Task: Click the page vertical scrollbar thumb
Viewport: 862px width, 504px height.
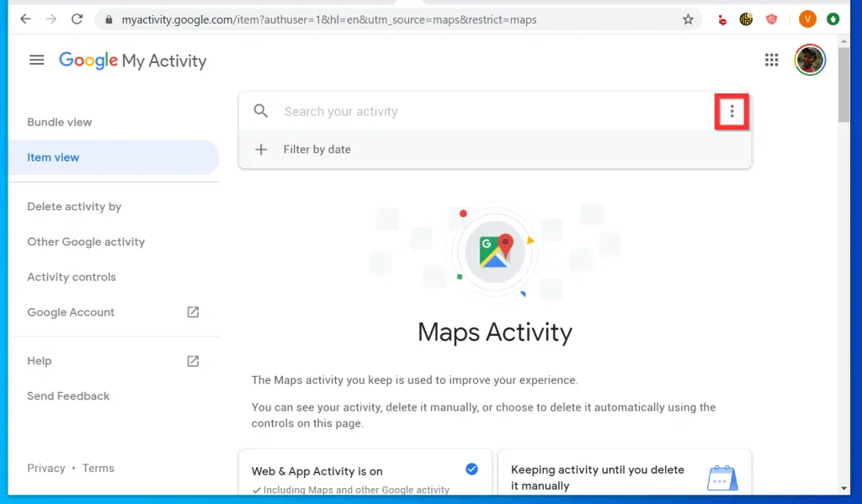Action: [x=843, y=85]
